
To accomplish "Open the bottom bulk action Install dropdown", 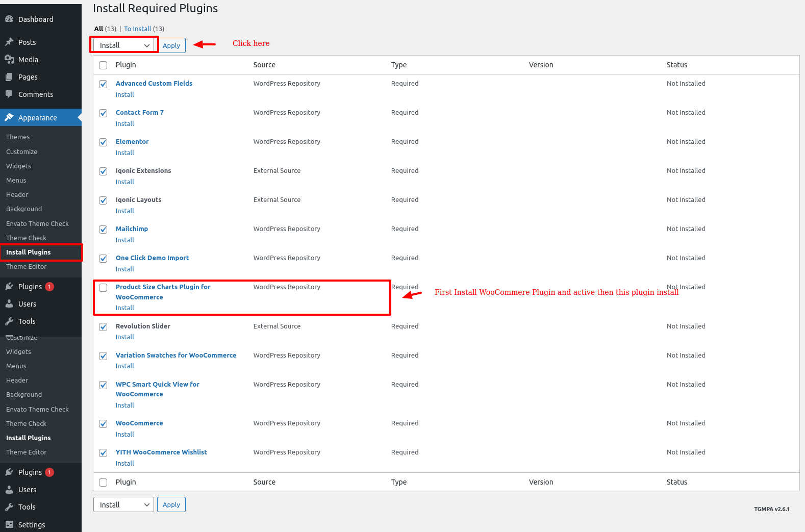I will [123, 504].
